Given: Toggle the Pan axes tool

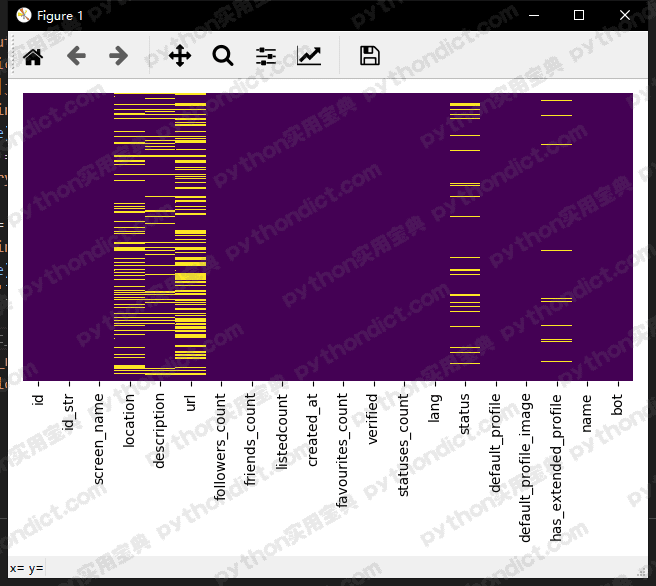Looking at the screenshot, I should (x=180, y=56).
